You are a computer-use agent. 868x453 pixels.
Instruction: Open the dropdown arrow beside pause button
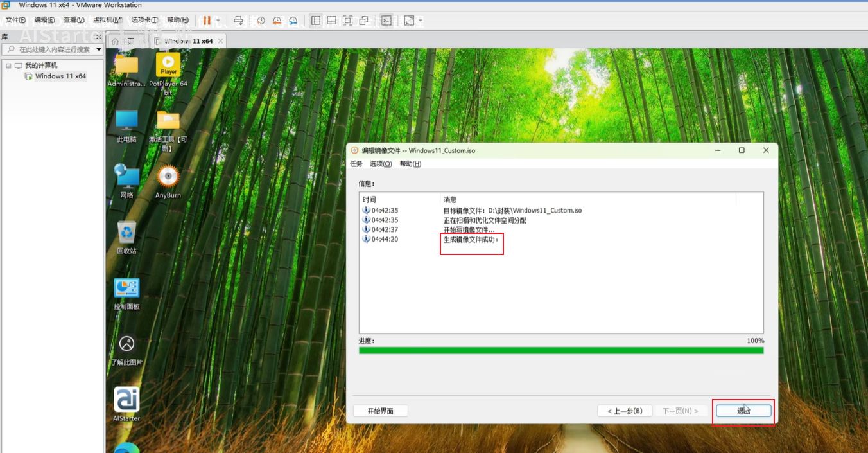218,21
